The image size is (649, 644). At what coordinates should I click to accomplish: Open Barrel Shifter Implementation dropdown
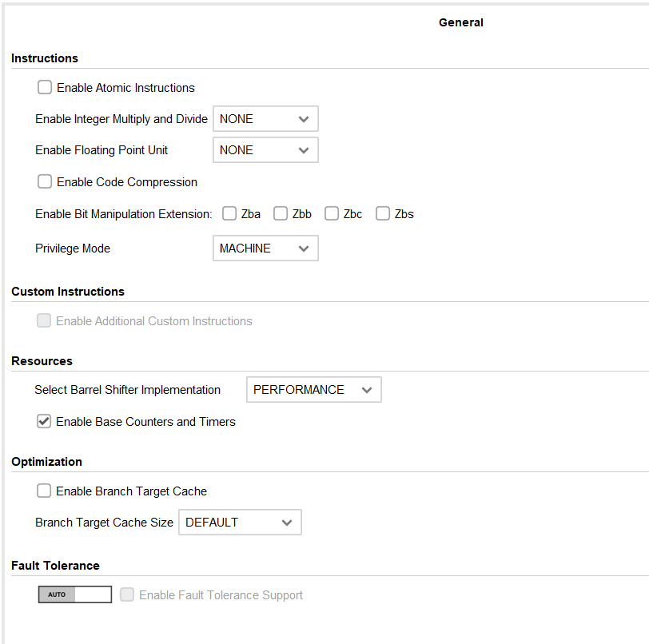click(x=313, y=390)
